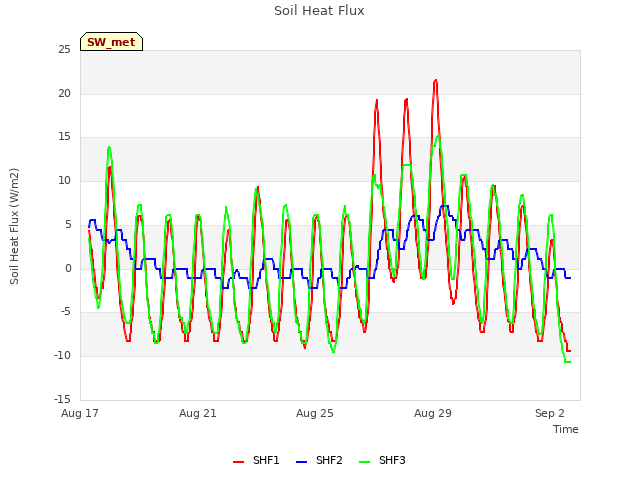The image size is (640, 480).
Task: Click the 25 y-axis tick label
Action: 64,50
